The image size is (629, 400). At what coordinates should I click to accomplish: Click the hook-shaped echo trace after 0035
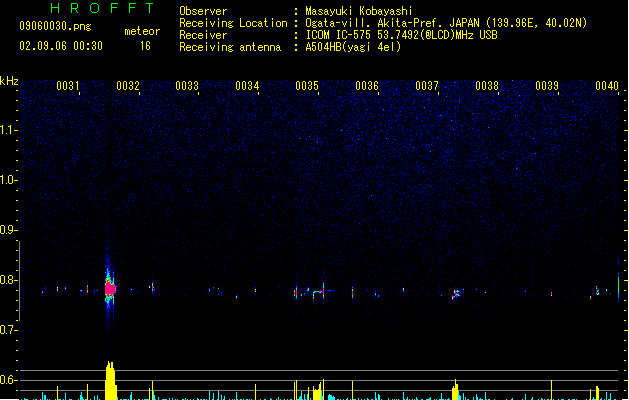[319, 294]
